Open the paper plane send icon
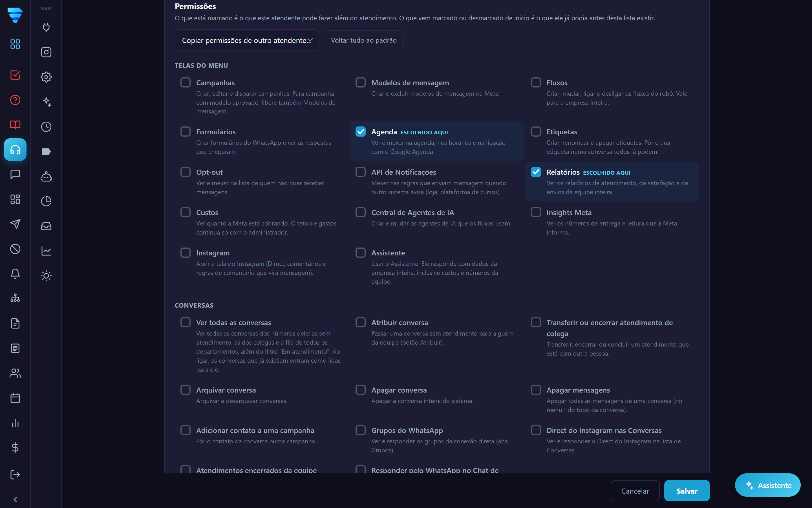This screenshot has height=508, width=812. coord(15,224)
